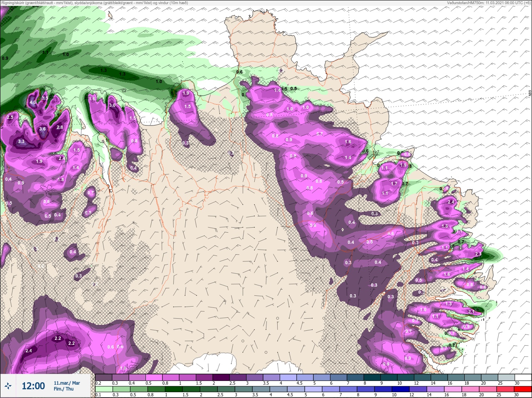
Task: Click the '1.7' precipitation value on the map
Action: (x=394, y=184)
